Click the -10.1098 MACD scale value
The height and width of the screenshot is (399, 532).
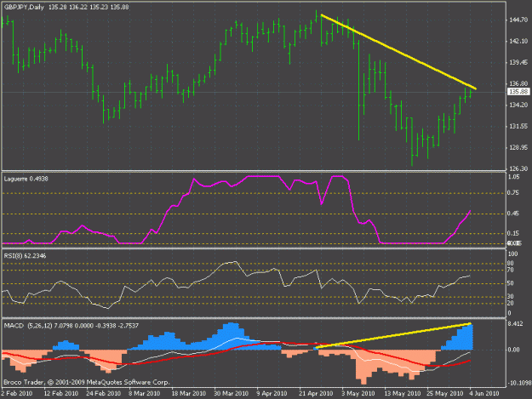tap(519, 383)
